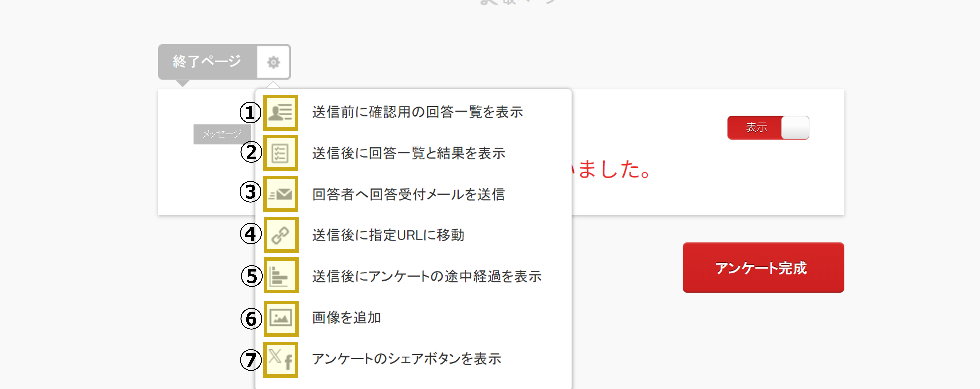
Task: Click the checklist results icon
Action: (x=281, y=153)
